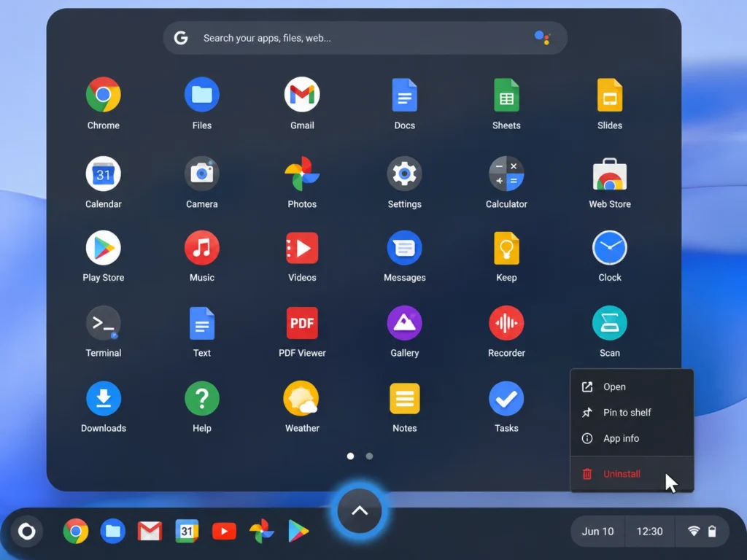Open the Web Store app
The height and width of the screenshot is (560, 747).
610,174
